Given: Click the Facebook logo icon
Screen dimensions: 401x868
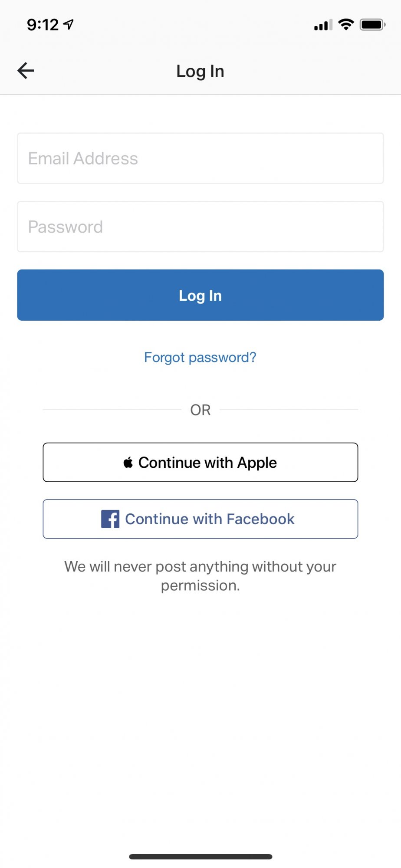Looking at the screenshot, I should [x=110, y=519].
